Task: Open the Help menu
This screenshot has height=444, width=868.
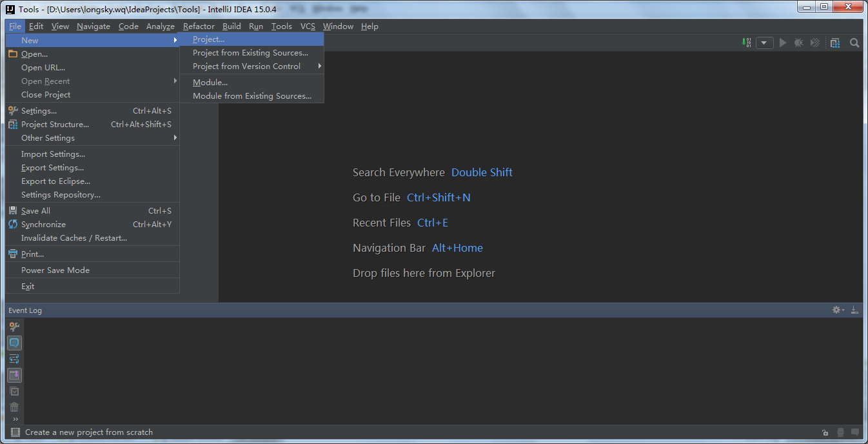Action: click(370, 26)
